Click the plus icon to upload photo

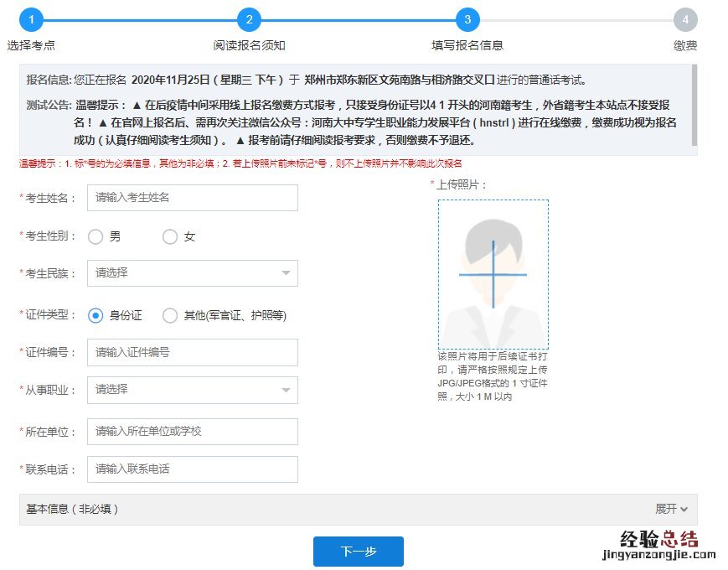pos(493,274)
